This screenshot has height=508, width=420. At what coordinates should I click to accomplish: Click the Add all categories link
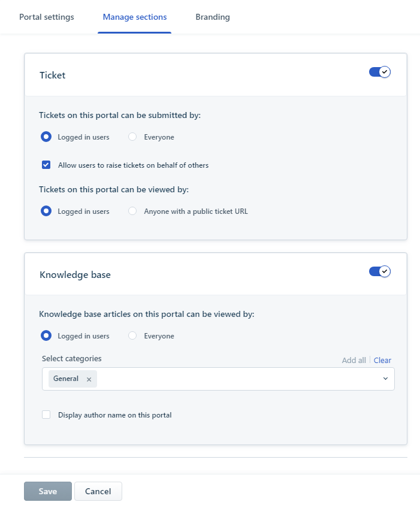353,360
